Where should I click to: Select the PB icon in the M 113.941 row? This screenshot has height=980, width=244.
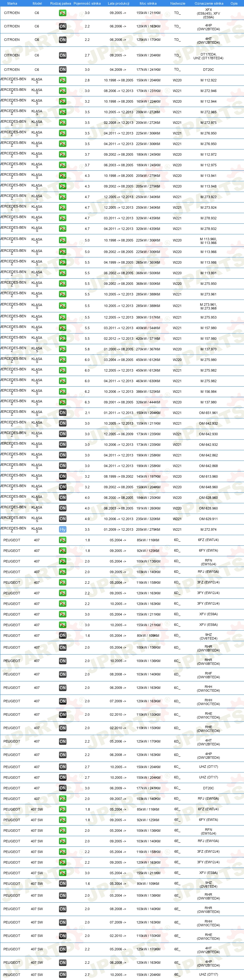(63, 176)
